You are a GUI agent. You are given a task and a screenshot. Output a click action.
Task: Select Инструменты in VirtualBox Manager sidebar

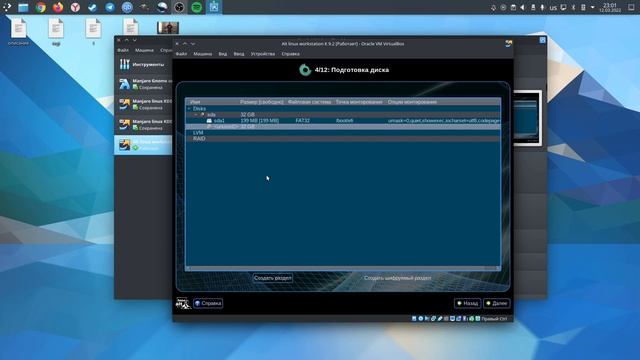(x=143, y=64)
